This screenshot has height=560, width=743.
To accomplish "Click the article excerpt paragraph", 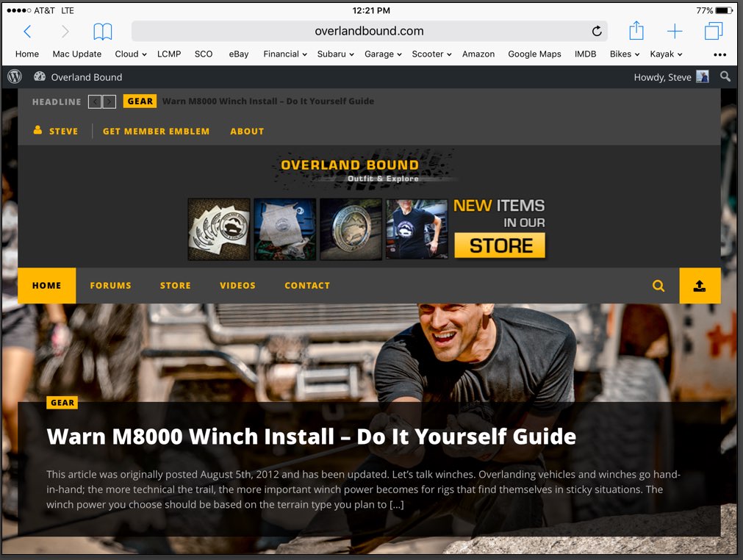I will click(x=364, y=489).
